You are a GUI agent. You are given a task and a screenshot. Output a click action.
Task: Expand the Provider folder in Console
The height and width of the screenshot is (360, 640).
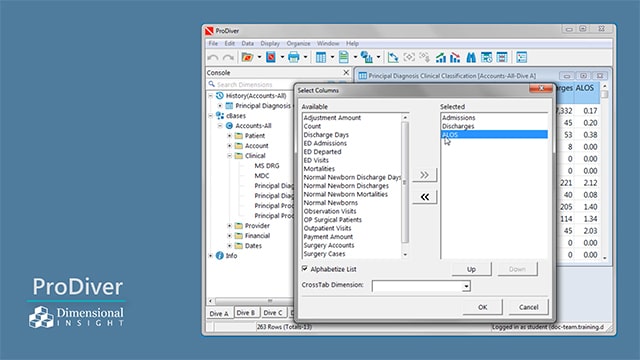click(229, 226)
